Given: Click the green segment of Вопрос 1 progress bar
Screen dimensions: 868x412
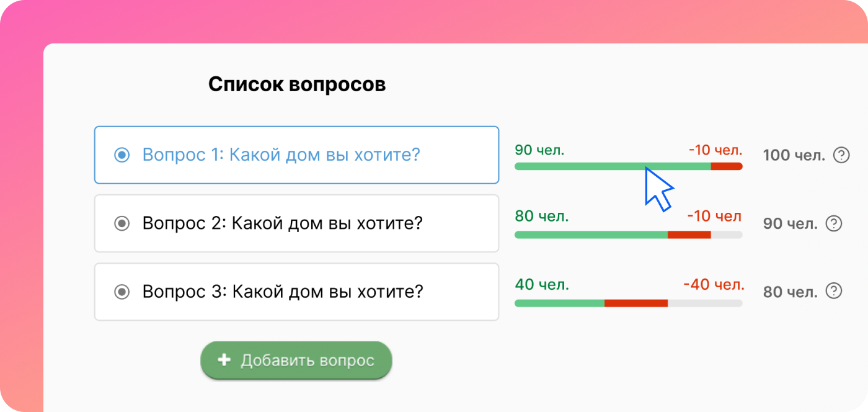Looking at the screenshot, I should pyautogui.click(x=613, y=166).
